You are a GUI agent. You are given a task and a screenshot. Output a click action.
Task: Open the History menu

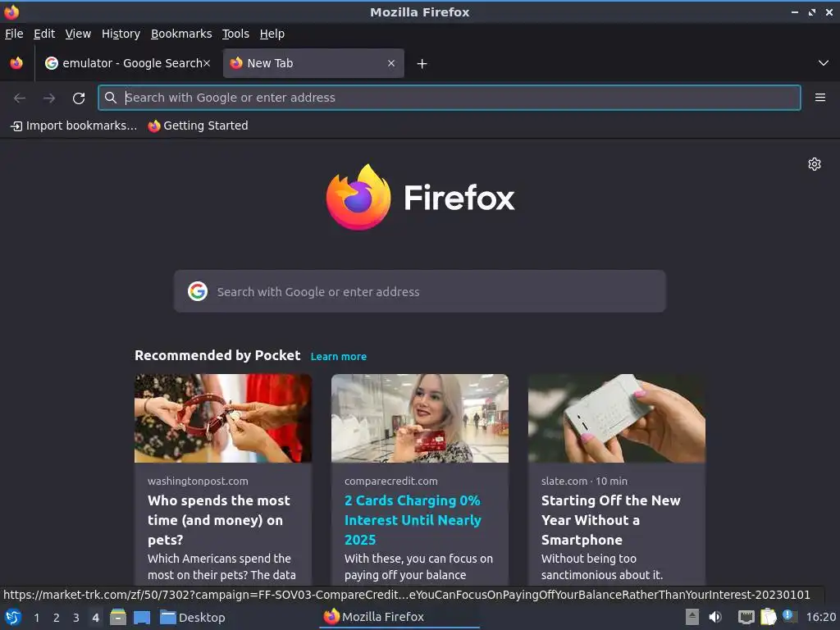(121, 34)
